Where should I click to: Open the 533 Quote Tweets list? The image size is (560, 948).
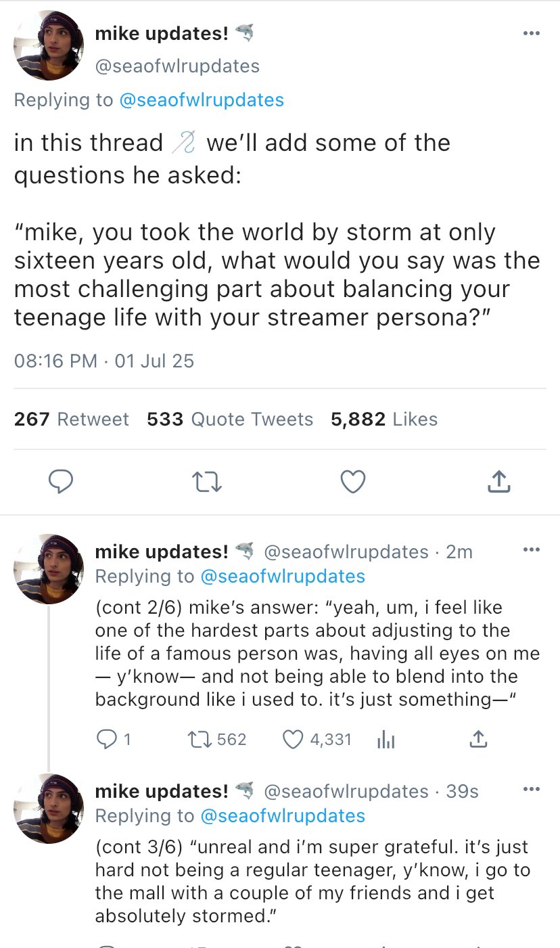[230, 420]
